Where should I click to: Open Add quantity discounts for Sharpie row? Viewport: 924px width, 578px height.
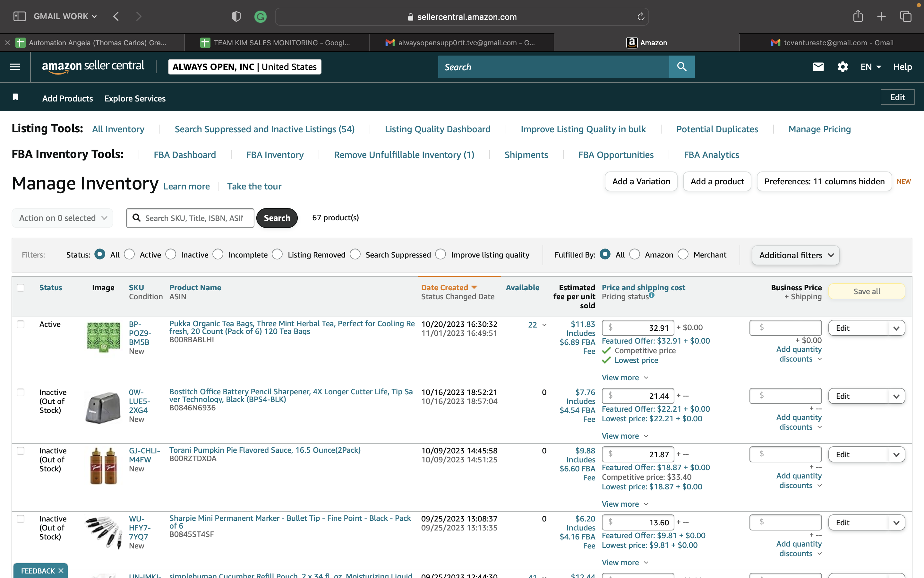(799, 548)
